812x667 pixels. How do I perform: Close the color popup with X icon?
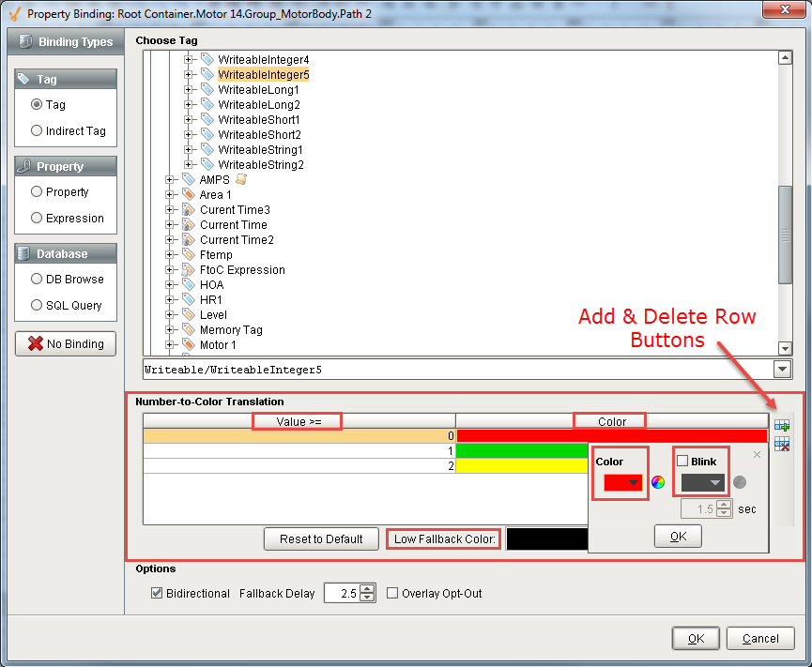pyautogui.click(x=758, y=455)
